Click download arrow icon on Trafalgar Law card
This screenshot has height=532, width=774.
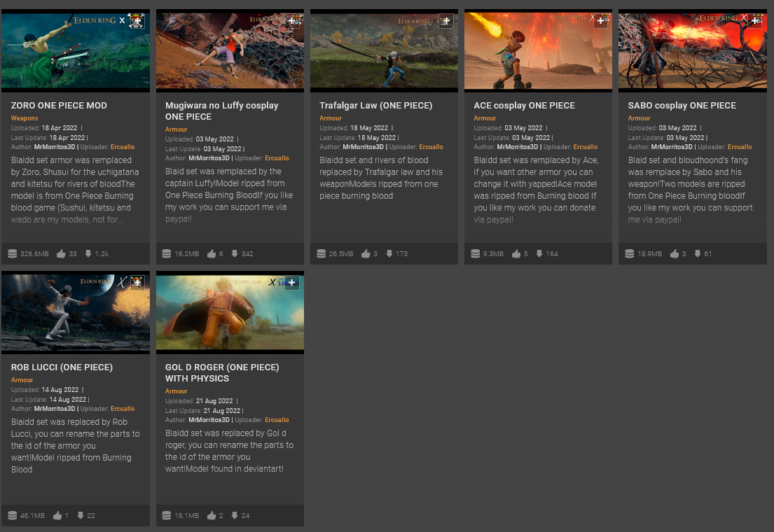pos(389,253)
